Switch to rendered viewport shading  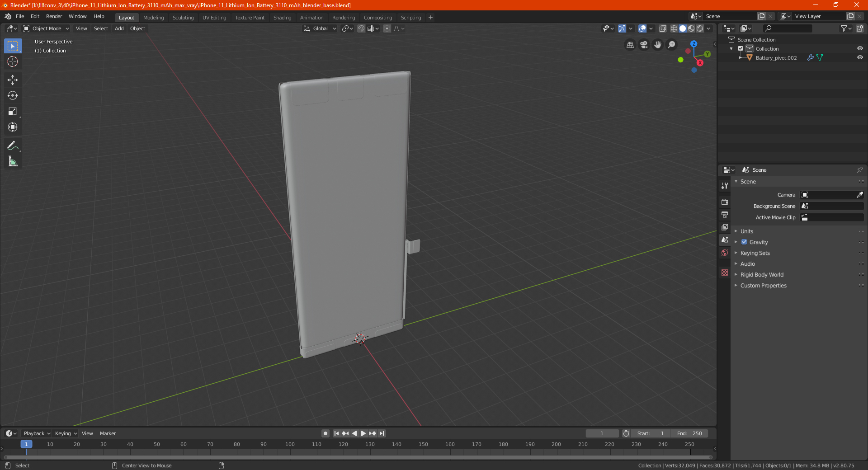[x=700, y=28]
